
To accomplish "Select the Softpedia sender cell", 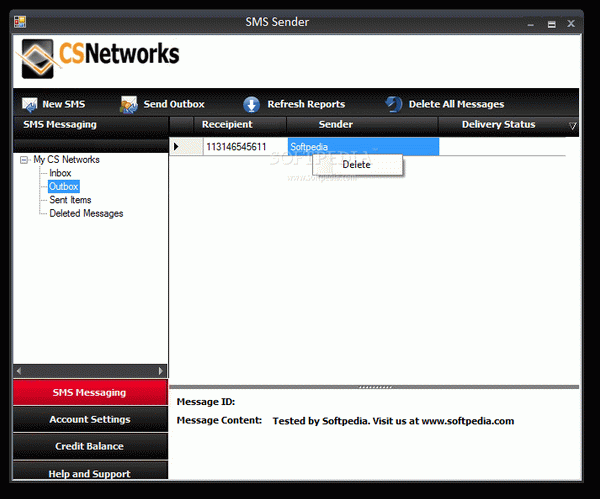I will [363, 147].
